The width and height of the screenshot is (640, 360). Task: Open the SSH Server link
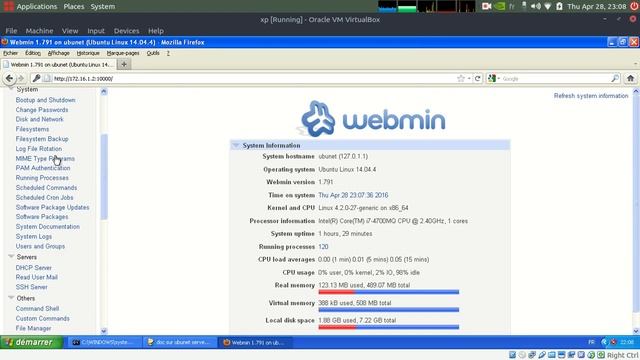(x=31, y=287)
